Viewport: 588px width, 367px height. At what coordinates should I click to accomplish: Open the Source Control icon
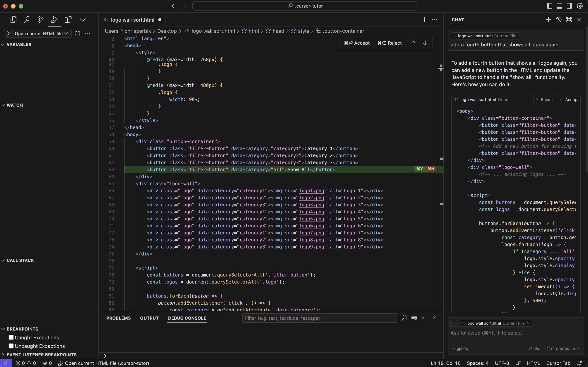(41, 20)
